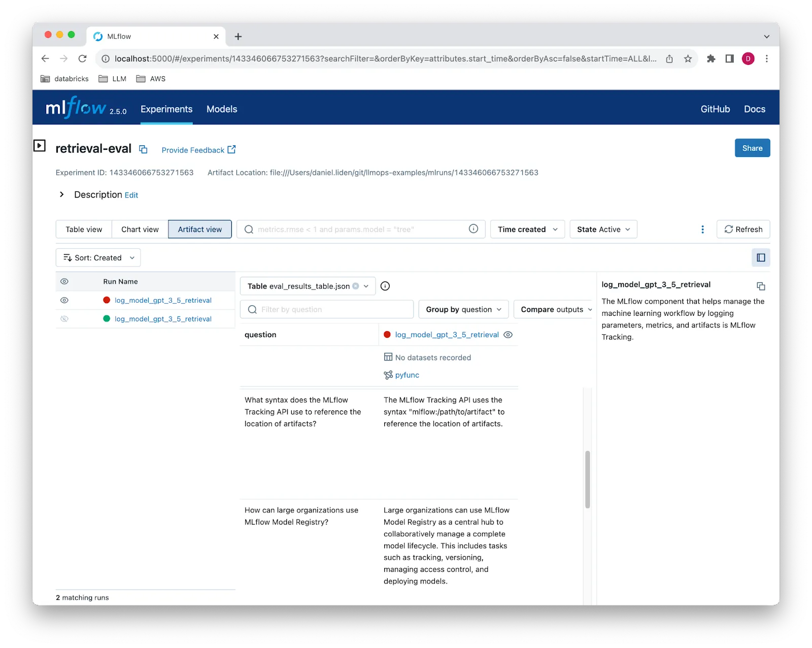Image resolution: width=812 pixels, height=648 pixels.
Task: Switch to the Models tab
Action: click(221, 109)
